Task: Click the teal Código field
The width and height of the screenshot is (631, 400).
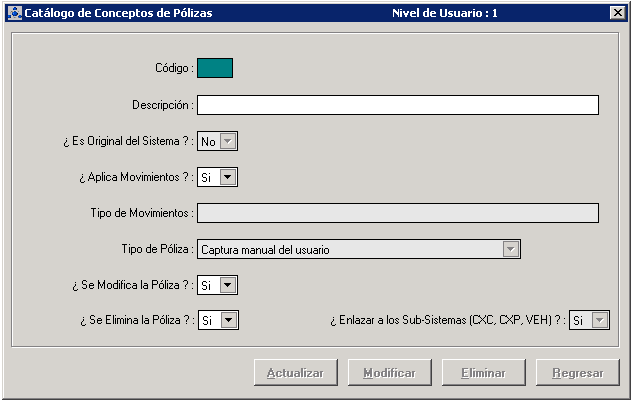Action: [215, 68]
